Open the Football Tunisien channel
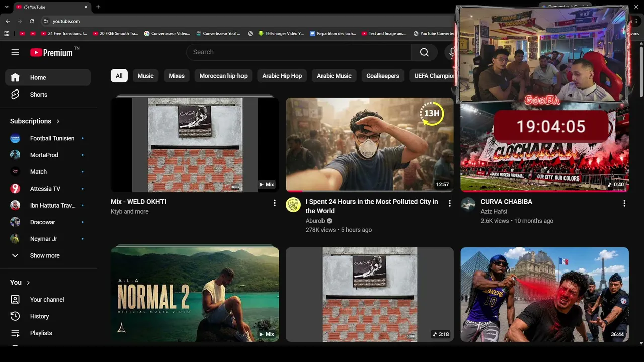This screenshot has height=362, width=644. [48, 138]
